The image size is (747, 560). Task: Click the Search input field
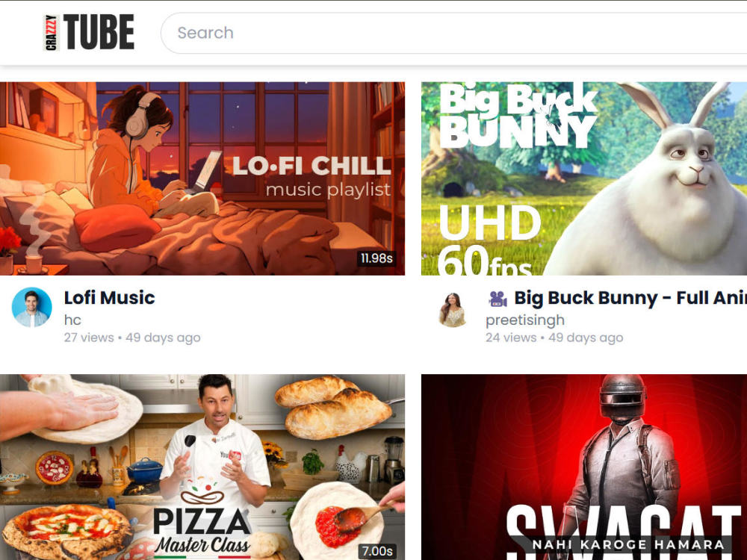[x=454, y=33]
